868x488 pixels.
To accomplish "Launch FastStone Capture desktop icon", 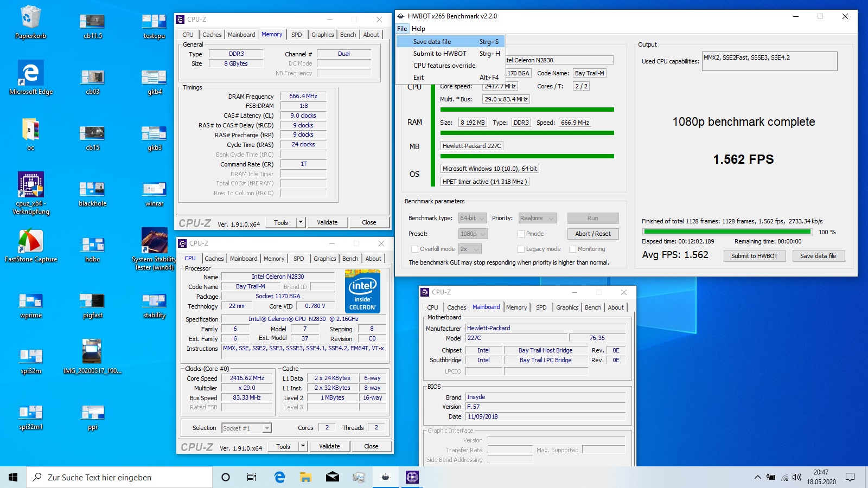I will click(31, 246).
